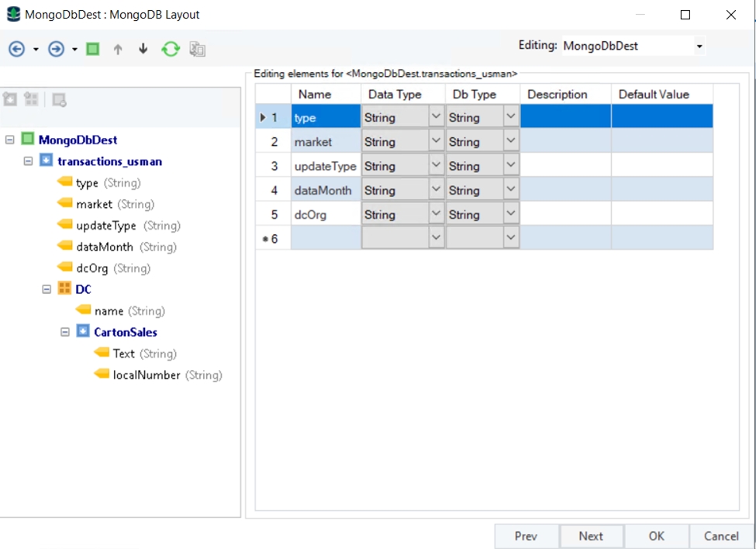Click the move up arrow icon
This screenshot has width=756, height=549.
pos(118,49)
